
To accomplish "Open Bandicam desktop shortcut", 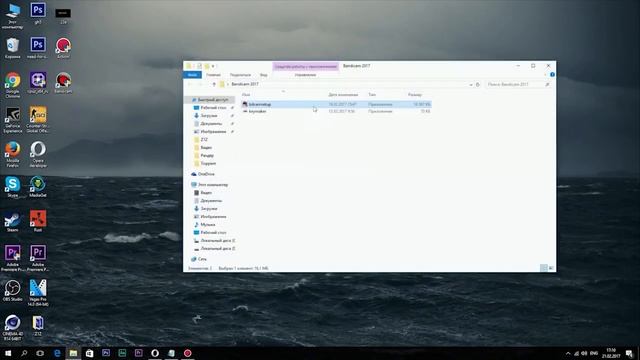I will (63, 83).
